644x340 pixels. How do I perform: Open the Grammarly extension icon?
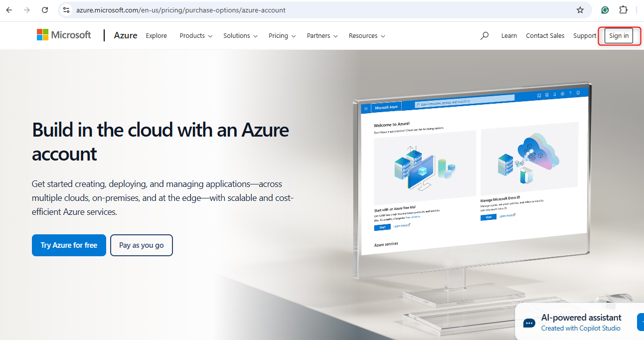tap(605, 10)
